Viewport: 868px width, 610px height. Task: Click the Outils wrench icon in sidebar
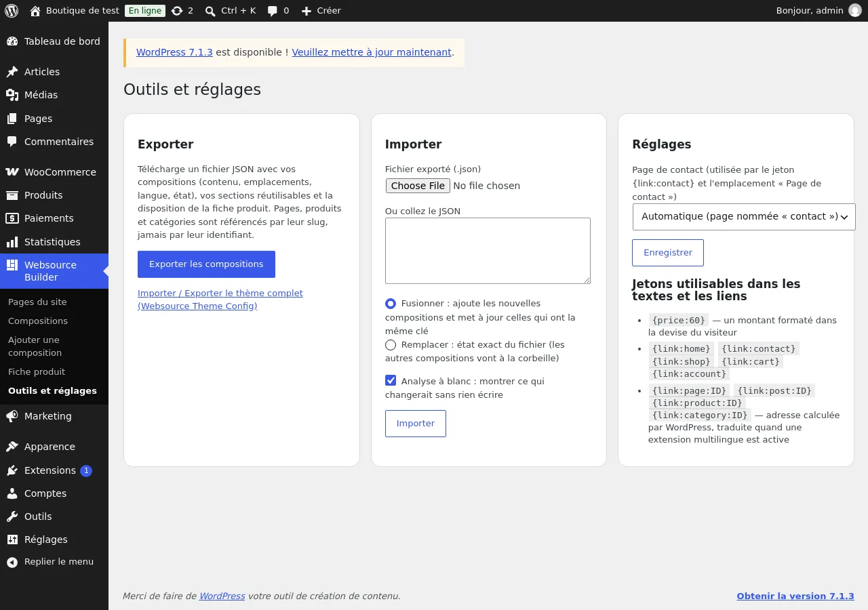[x=12, y=516]
